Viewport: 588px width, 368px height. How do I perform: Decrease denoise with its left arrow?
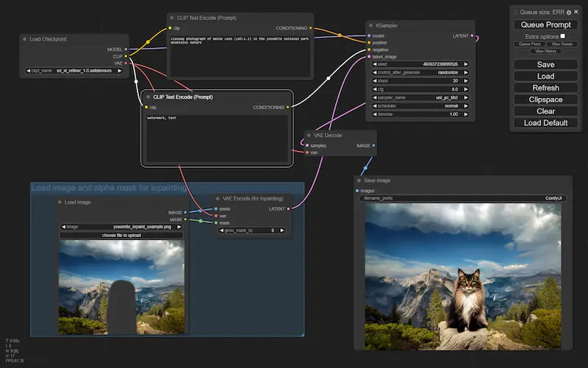tap(375, 114)
